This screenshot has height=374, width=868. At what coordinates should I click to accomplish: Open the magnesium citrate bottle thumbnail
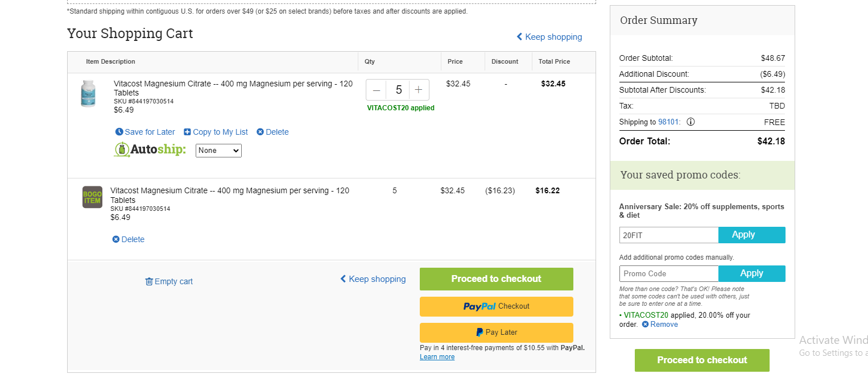coord(88,93)
